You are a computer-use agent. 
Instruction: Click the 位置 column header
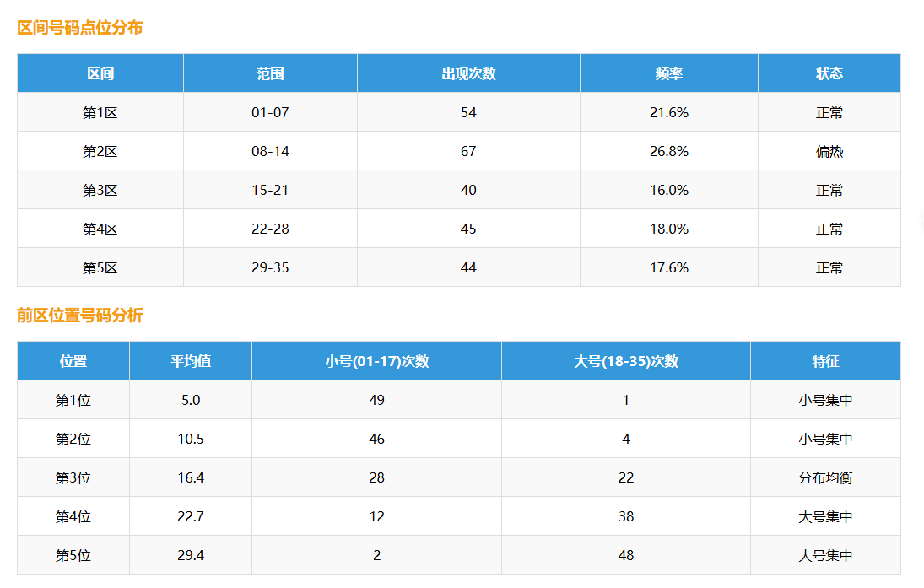[73, 361]
